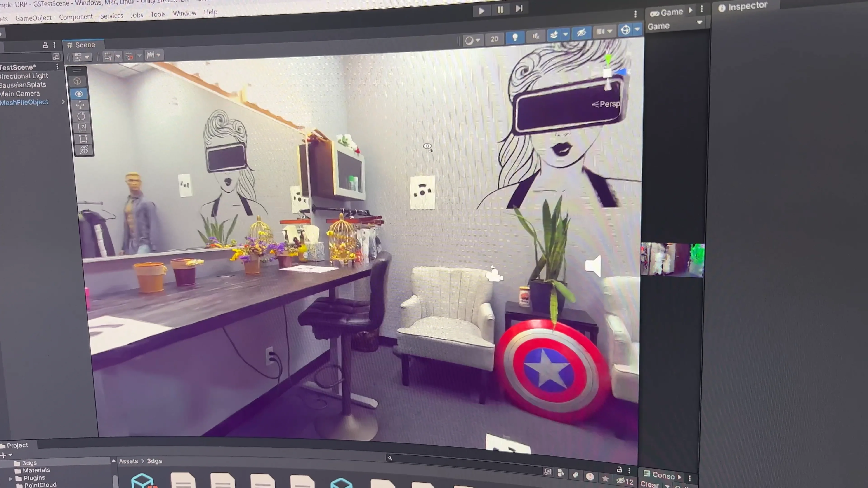Open grid snapping dropdown arrow
Image resolution: width=868 pixels, height=488 pixels.
coord(139,55)
